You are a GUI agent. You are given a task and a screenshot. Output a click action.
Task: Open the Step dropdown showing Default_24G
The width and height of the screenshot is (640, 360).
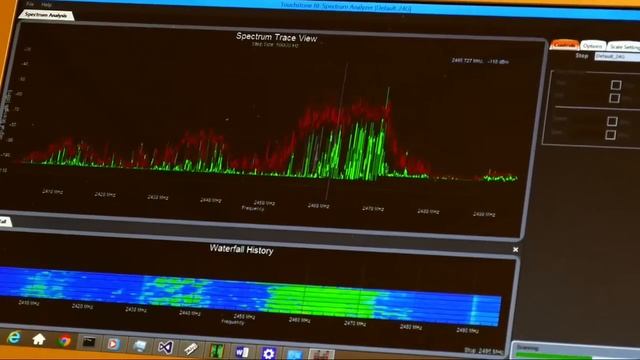tap(617, 56)
